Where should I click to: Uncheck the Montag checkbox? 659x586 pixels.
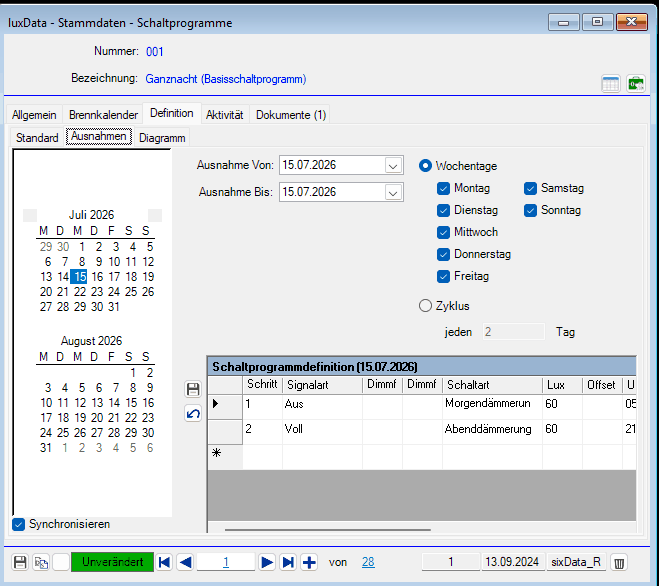click(443, 188)
